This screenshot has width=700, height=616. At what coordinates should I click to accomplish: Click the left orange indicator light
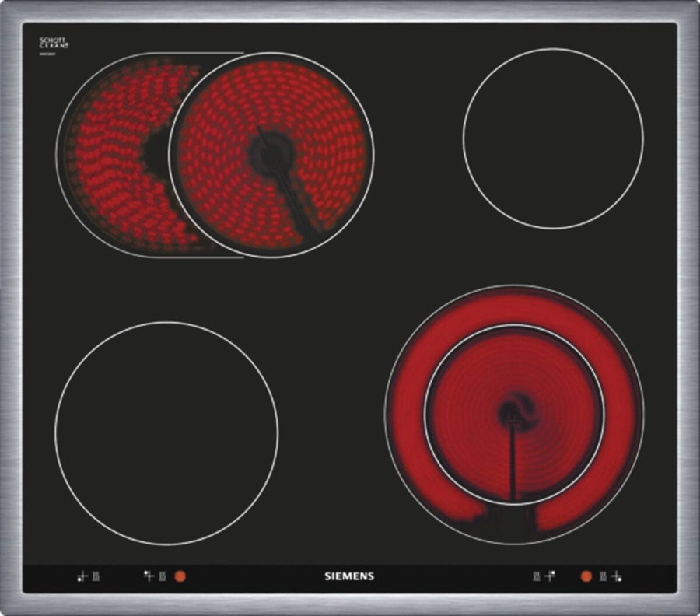(x=180, y=576)
